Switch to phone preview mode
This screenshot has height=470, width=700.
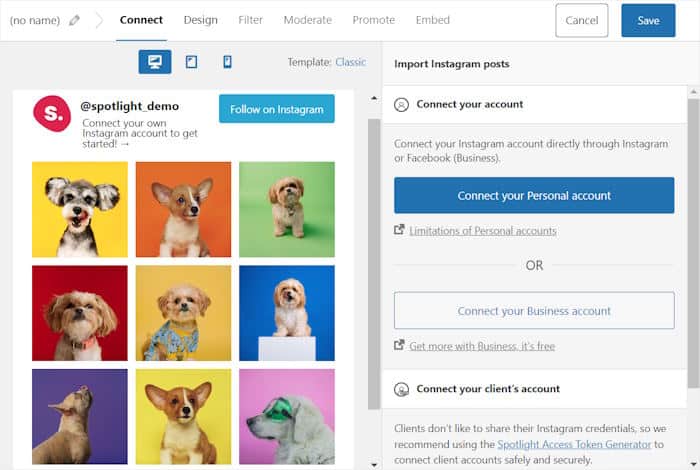[227, 62]
